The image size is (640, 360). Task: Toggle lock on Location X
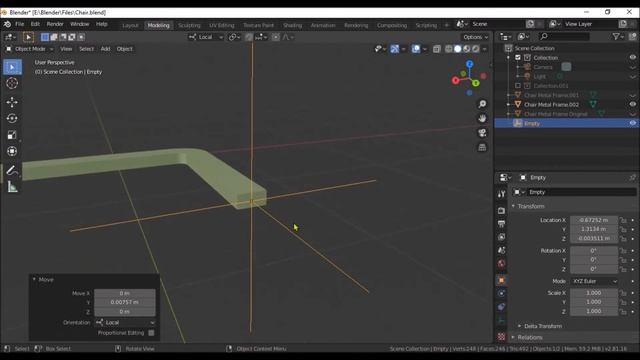point(623,220)
